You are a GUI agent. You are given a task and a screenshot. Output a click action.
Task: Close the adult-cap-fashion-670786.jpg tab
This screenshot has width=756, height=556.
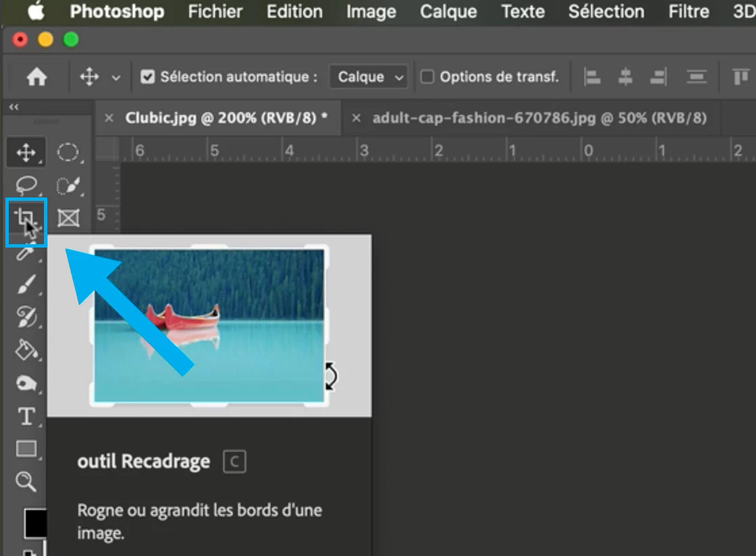(x=356, y=118)
